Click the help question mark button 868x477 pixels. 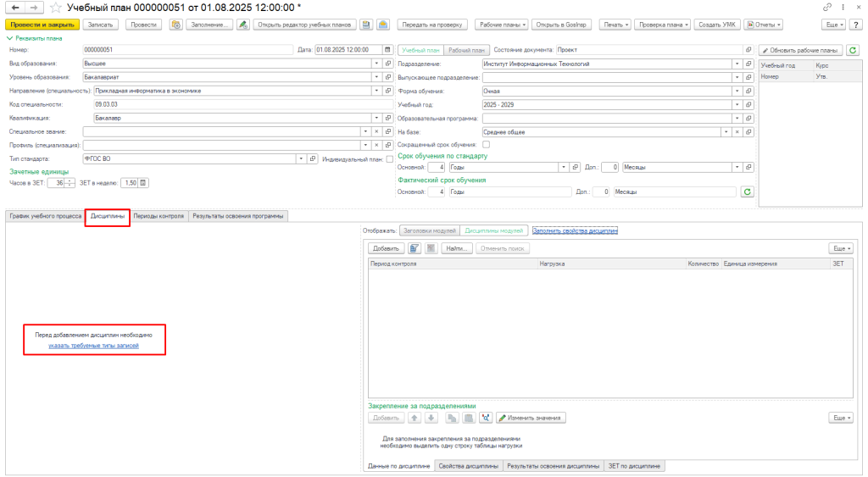pos(855,25)
